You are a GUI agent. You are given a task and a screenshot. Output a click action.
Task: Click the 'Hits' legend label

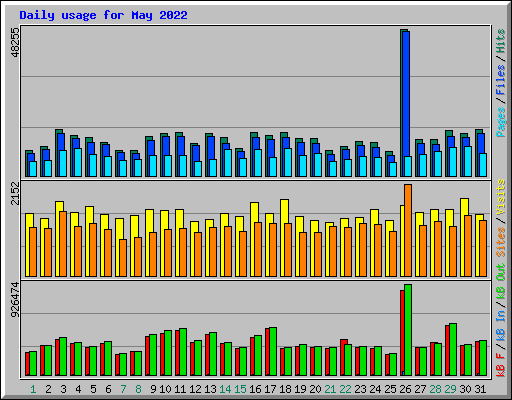[x=501, y=41]
